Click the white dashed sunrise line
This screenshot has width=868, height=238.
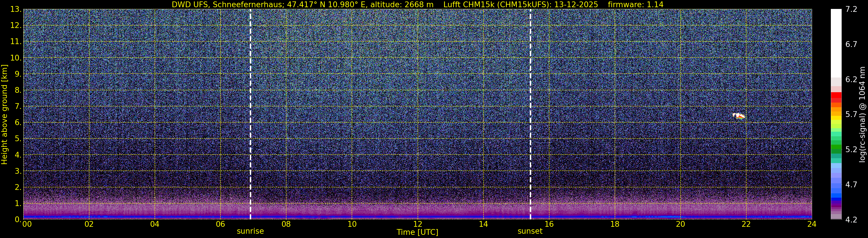[250, 114]
